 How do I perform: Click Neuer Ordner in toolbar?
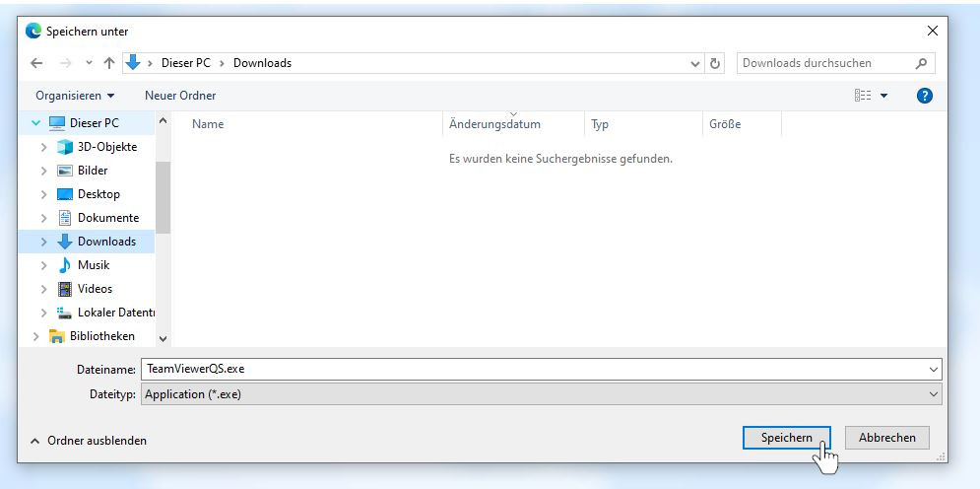(180, 96)
